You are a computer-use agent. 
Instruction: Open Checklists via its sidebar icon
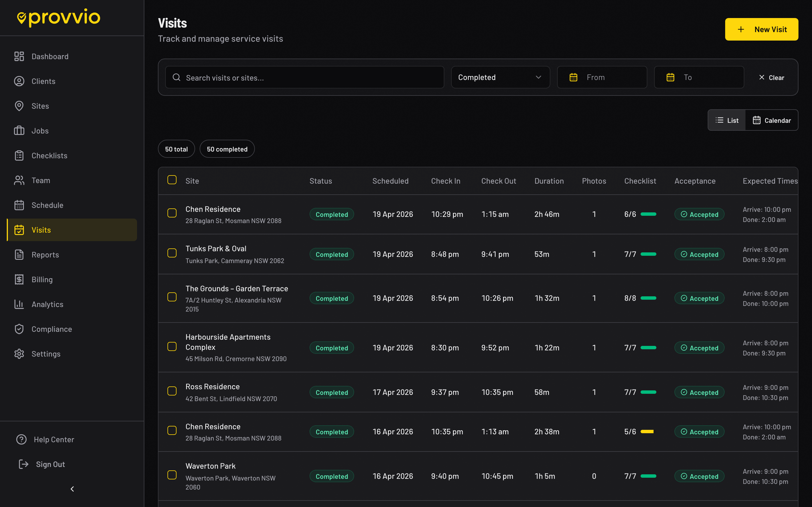(19, 155)
